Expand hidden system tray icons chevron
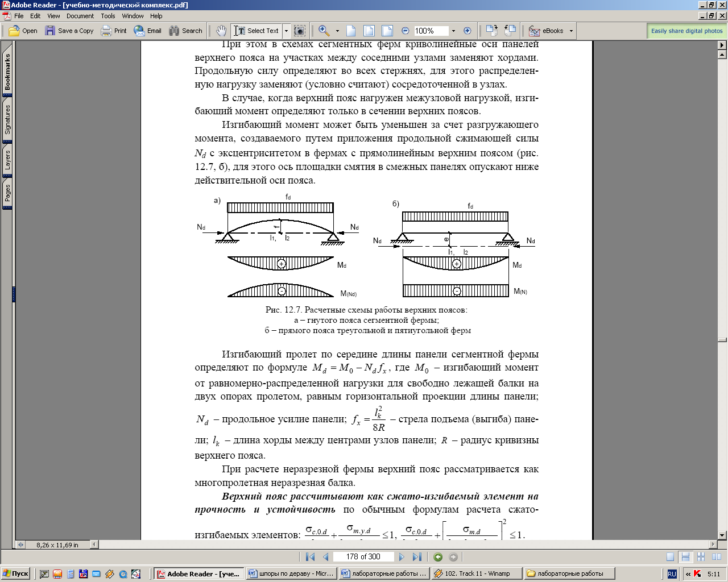This screenshot has height=582, width=728. pos(687,574)
